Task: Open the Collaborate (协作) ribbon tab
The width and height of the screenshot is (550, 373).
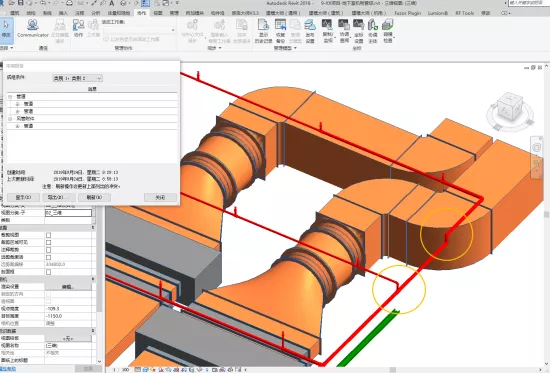Action: coord(141,13)
